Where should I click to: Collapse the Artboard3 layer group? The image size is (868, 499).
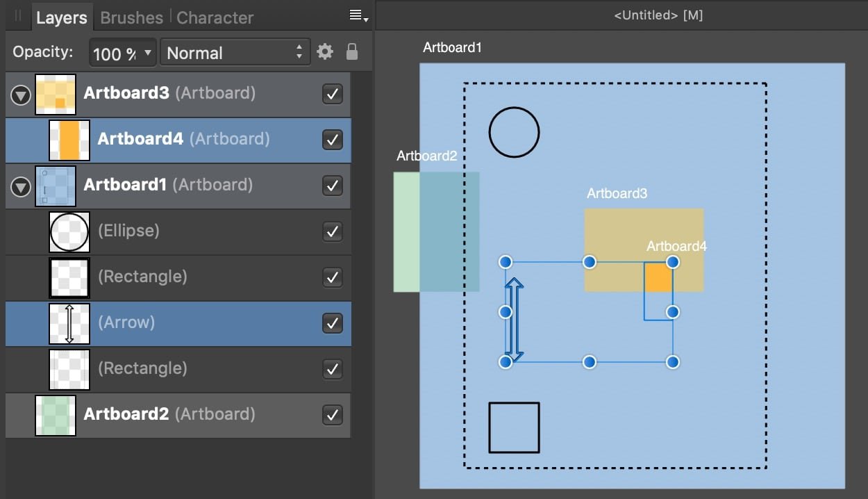[x=20, y=94]
